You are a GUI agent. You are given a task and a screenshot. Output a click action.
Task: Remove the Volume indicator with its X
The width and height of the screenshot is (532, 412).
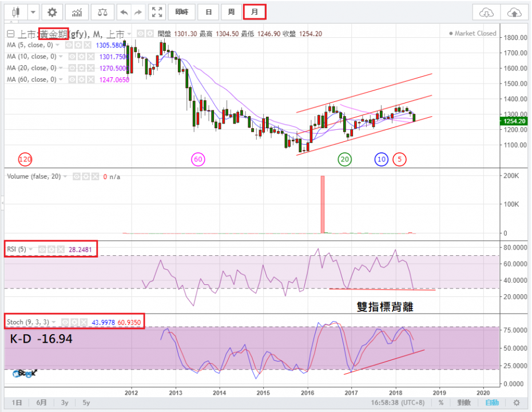click(x=96, y=176)
